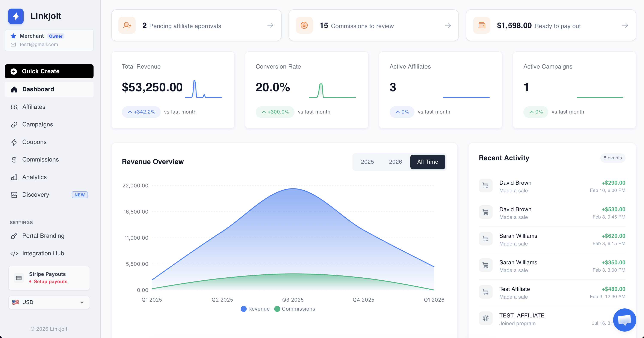Click the Setup payouts link
The width and height of the screenshot is (644, 338).
(50, 282)
